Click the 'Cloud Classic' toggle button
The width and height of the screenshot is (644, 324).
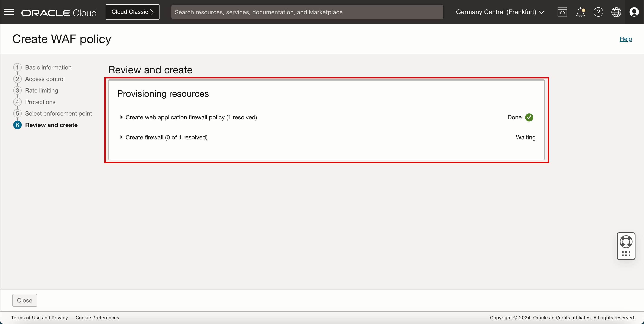coord(132,12)
